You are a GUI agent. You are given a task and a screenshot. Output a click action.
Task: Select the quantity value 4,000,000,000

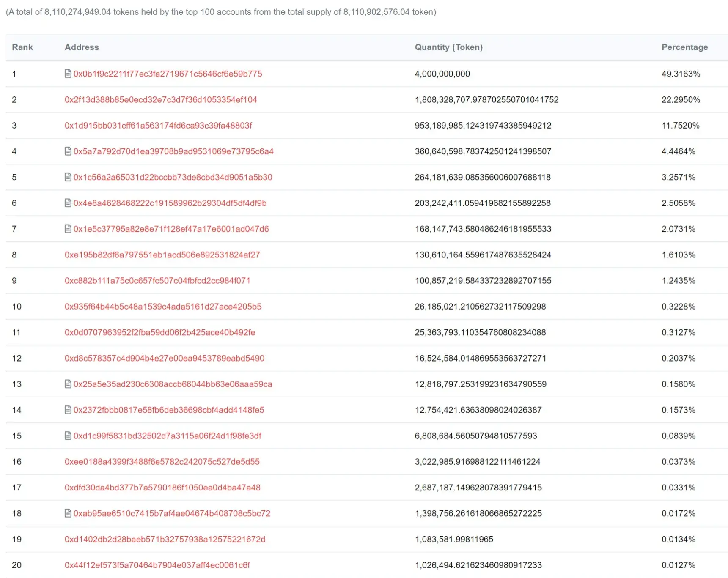tap(442, 74)
